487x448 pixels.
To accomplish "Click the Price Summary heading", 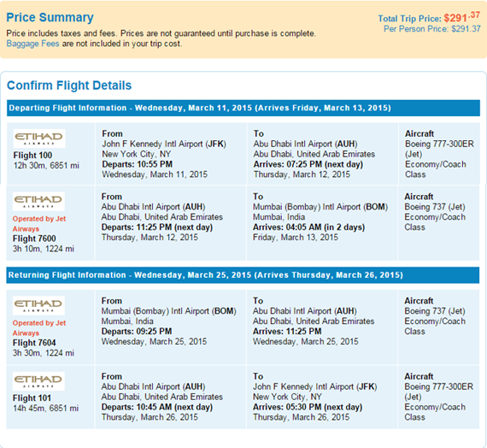I will pos(50,17).
